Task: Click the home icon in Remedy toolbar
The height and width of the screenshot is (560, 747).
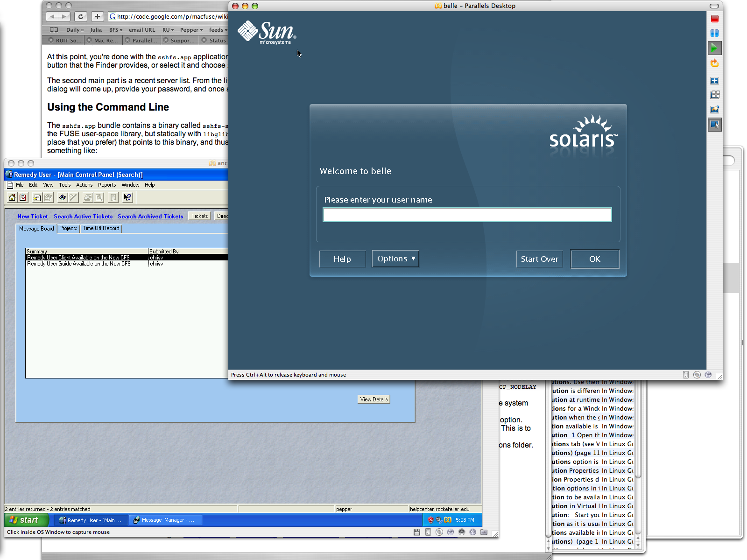Action: click(12, 198)
